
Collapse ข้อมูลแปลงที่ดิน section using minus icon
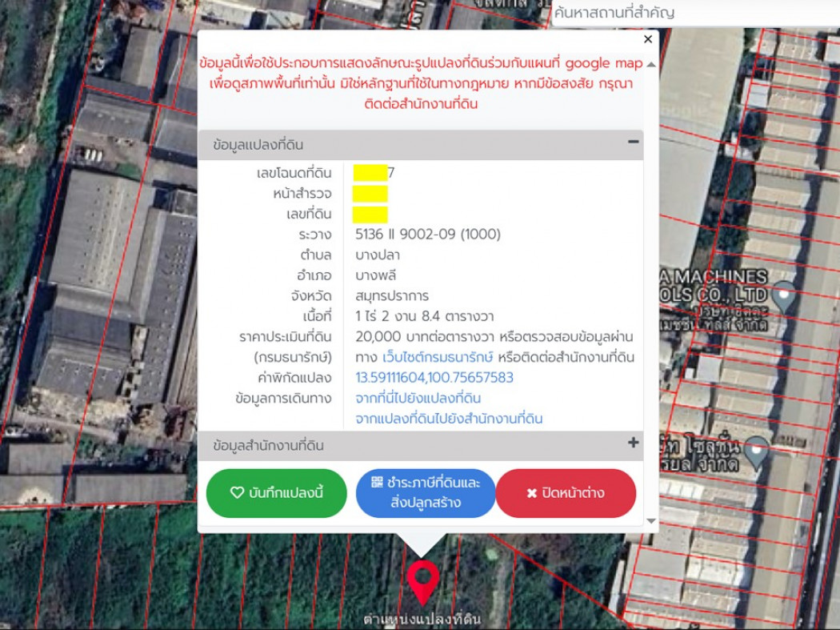coord(633,142)
